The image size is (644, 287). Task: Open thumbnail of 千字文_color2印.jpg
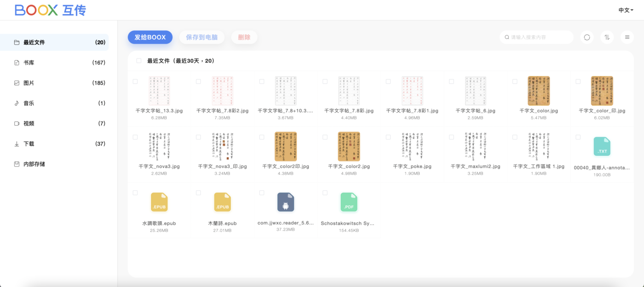286,146
